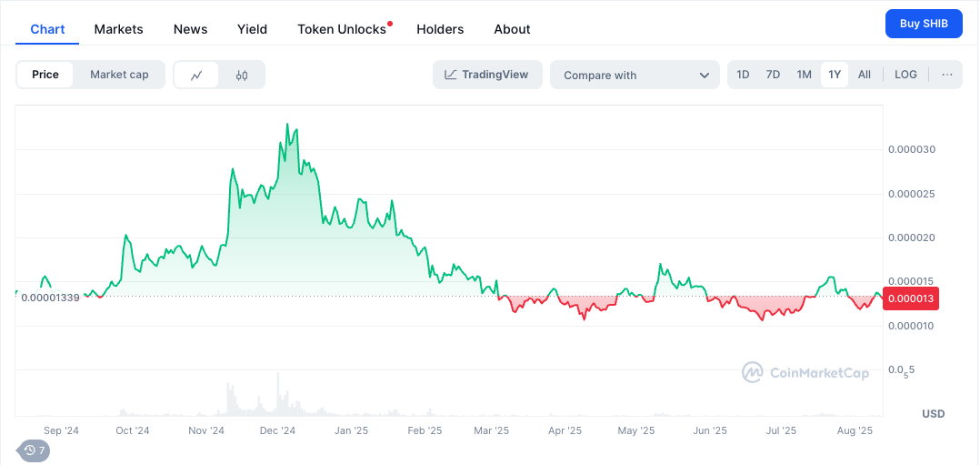Viewport: 980px width, 465px height.
Task: Click the Aug '25 axis label
Action: tap(855, 430)
